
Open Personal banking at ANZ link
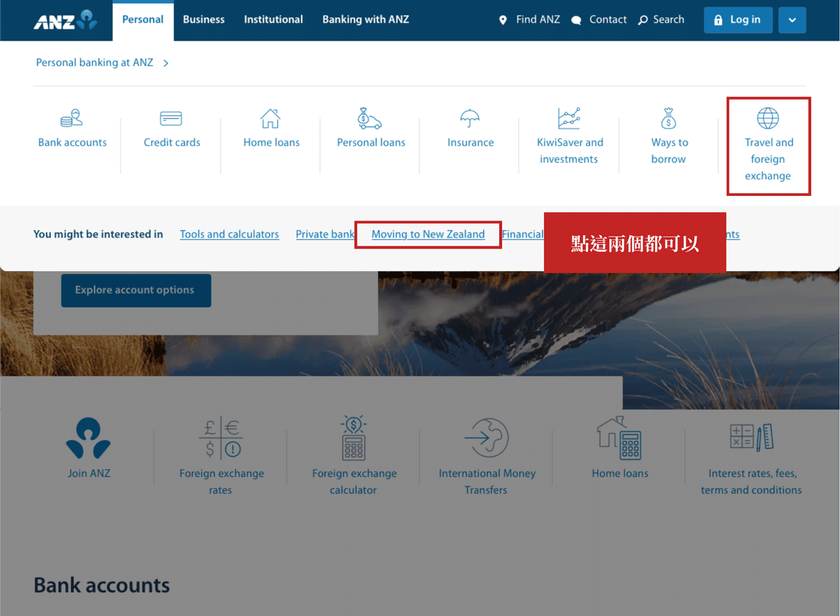(x=94, y=63)
